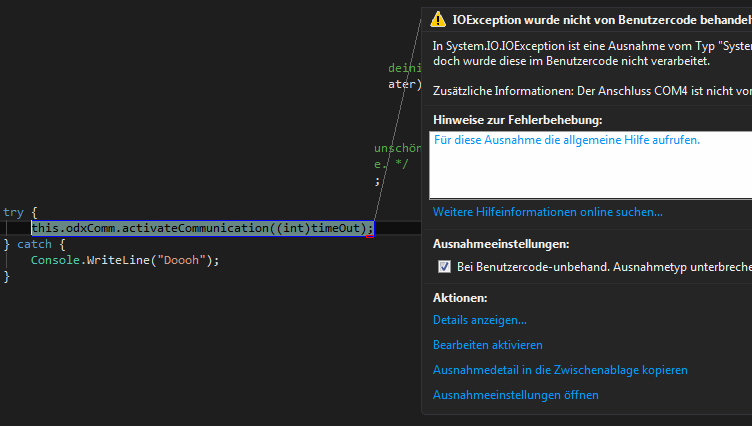Click the warning icon in the exception title
Viewport: 752px width, 426px height.
tap(436, 19)
